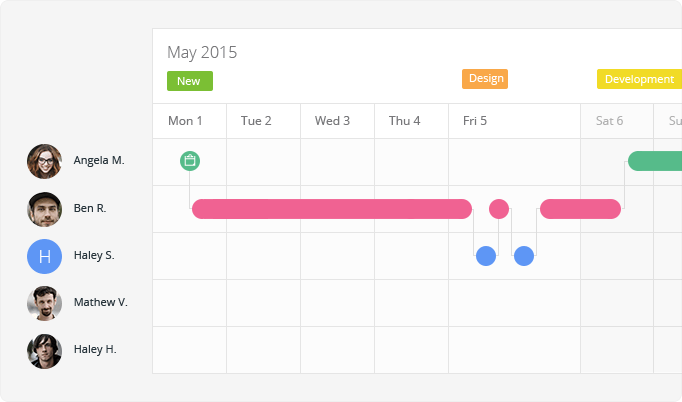Click Haley S.'s blue H avatar
682x402 pixels.
pos(44,256)
